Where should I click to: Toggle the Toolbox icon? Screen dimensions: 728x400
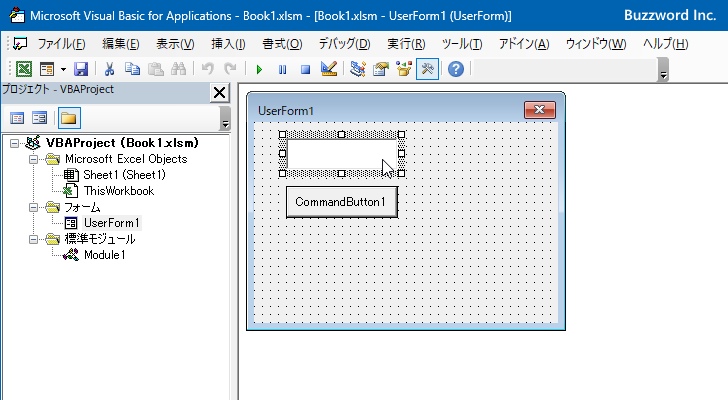click(x=427, y=69)
